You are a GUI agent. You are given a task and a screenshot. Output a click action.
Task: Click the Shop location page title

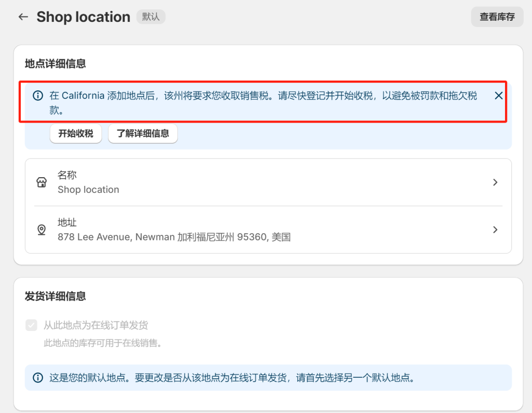click(x=83, y=17)
